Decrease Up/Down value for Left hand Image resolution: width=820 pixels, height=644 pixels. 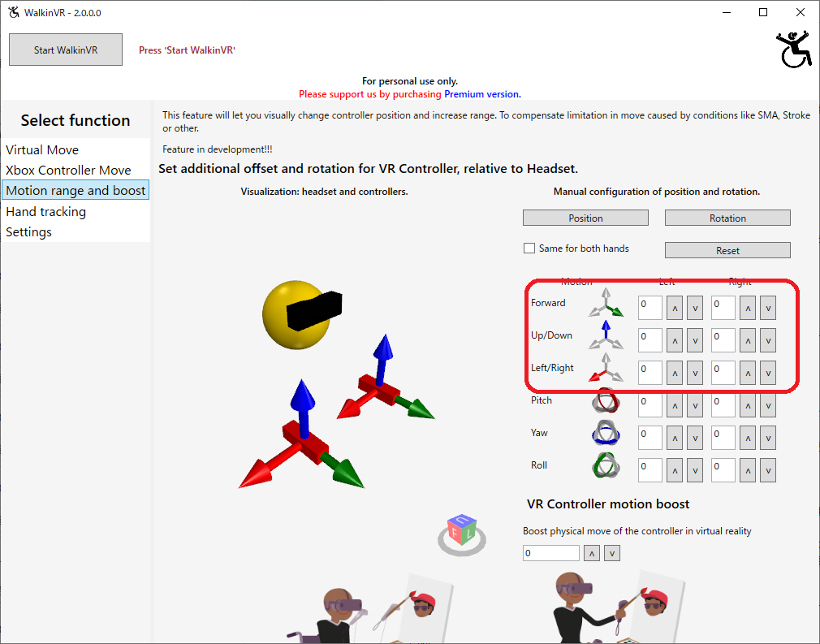pos(695,340)
